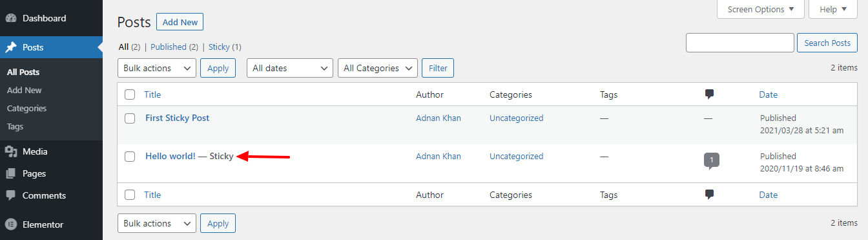This screenshot has width=868, height=240.
Task: Click author Adnan Khan on Hello world! row
Action: [439, 156]
